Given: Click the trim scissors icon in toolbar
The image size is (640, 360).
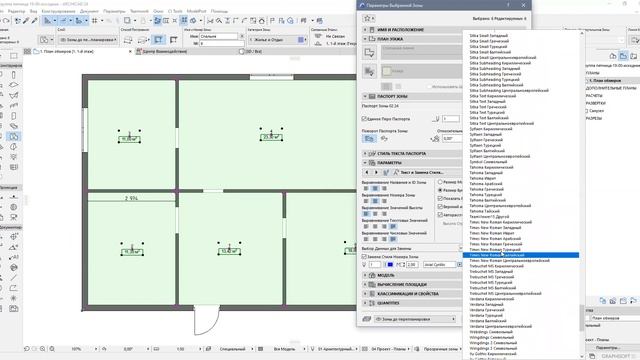Looking at the screenshot, I should coord(210,20).
